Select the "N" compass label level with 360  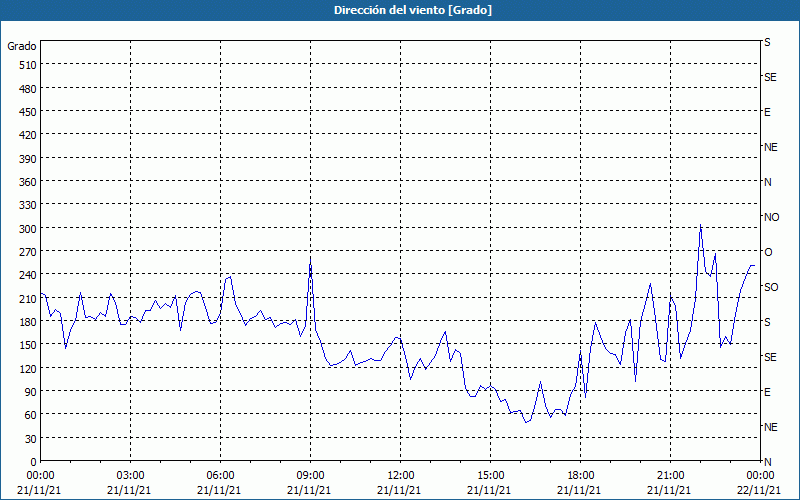tap(767, 182)
